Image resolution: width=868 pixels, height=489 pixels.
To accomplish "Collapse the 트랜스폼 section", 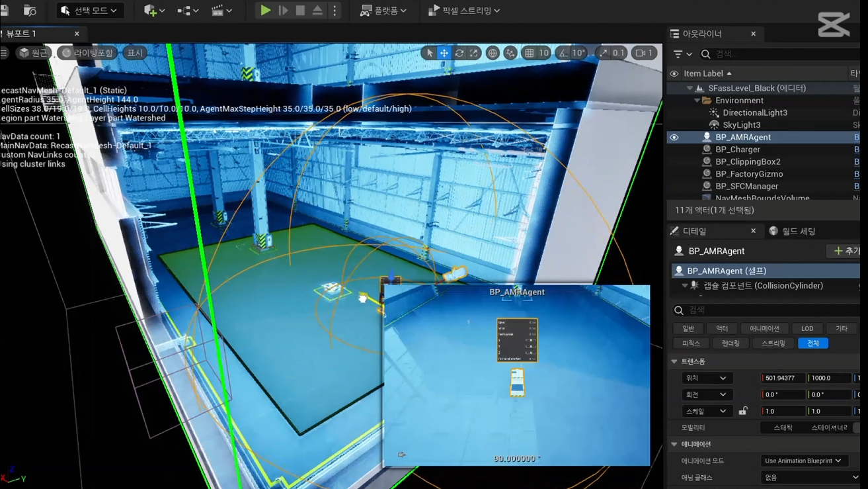I will [x=674, y=361].
